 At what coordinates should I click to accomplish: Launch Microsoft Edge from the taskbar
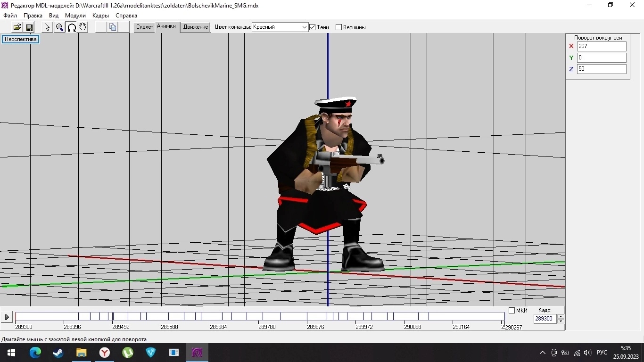pyautogui.click(x=35, y=353)
